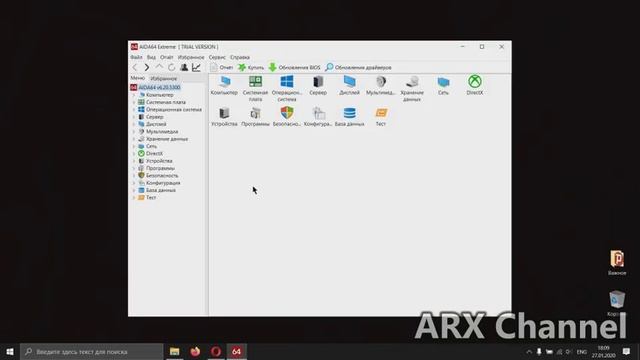The image size is (640, 360).
Task: Go back with the toolbar left arrow
Action: (x=135, y=67)
